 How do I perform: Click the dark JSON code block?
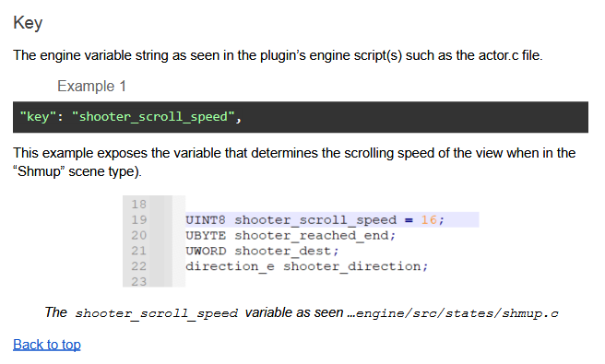[x=301, y=117]
